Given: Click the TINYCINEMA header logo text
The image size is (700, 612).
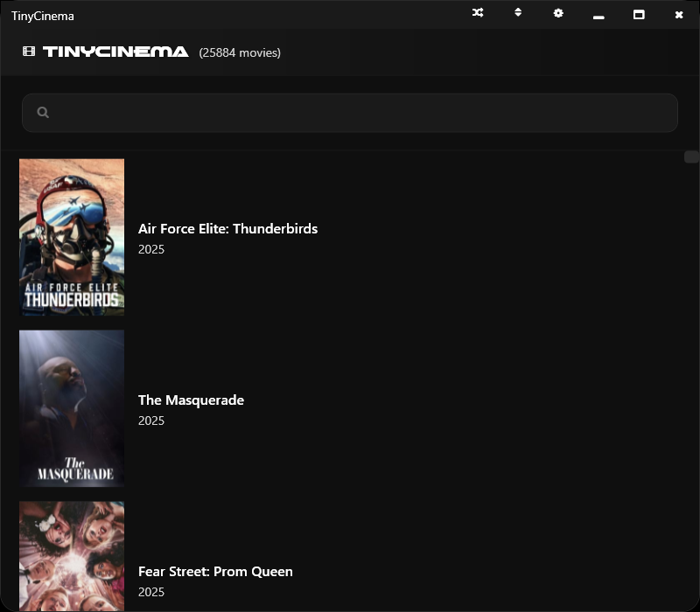Looking at the screenshot, I should [x=115, y=52].
